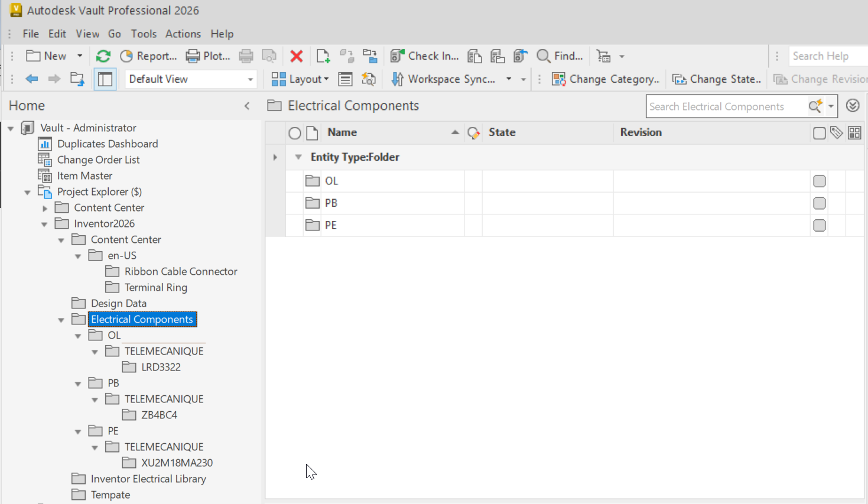Collapse the Entity Type:Folder group
This screenshot has height=504, width=868.
(x=298, y=157)
